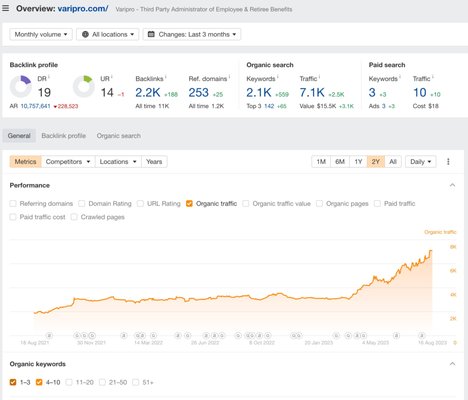Enable 21–50 keyword positions checkbox

pyautogui.click(x=102, y=382)
